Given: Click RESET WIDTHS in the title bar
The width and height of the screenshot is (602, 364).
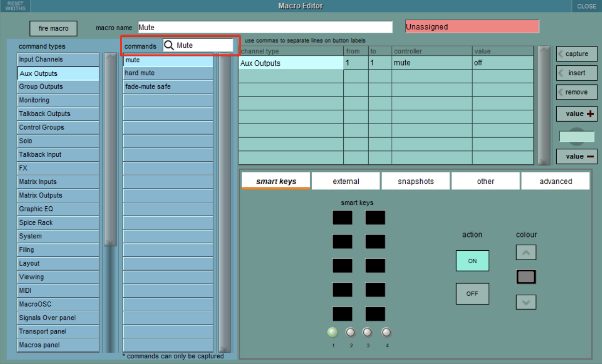Looking at the screenshot, I should (15, 6).
